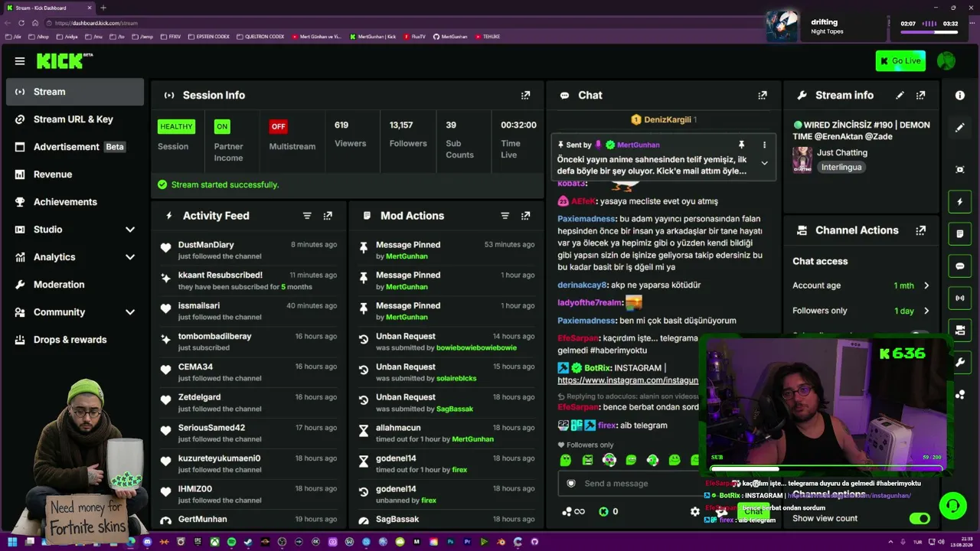The width and height of the screenshot is (980, 551).
Task: Click the lightning bolt icon in the right sidebar
Action: [x=960, y=202]
